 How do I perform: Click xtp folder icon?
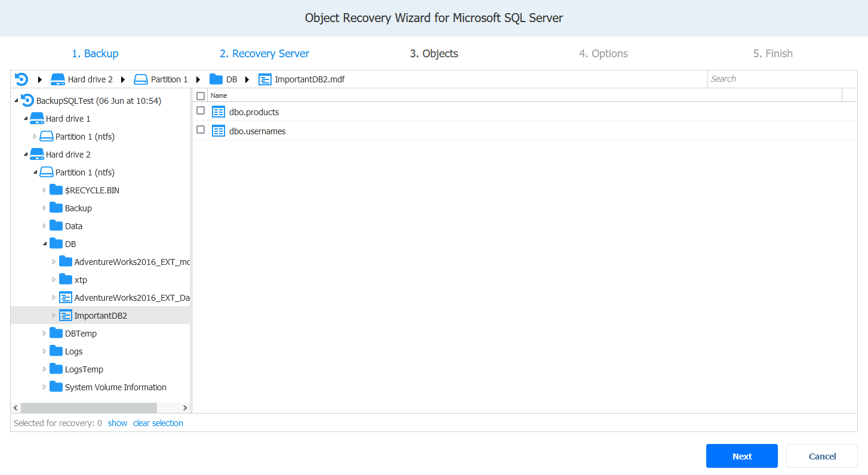click(66, 279)
